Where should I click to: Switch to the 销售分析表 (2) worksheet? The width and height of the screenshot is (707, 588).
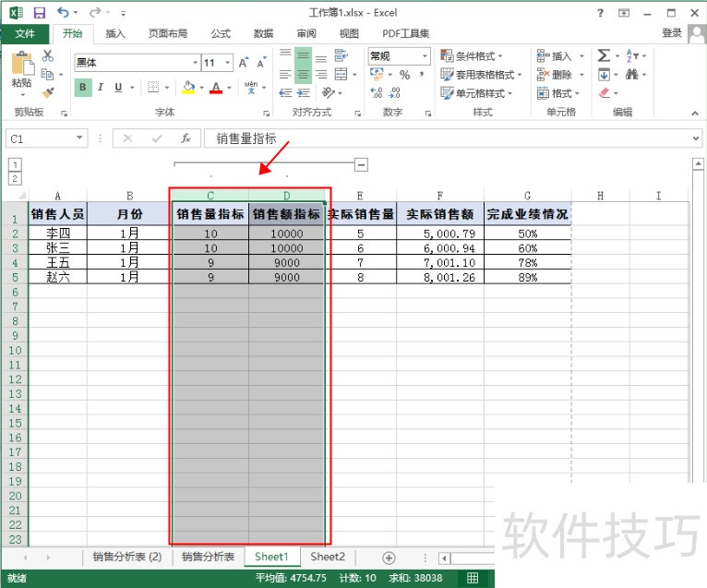click(127, 557)
